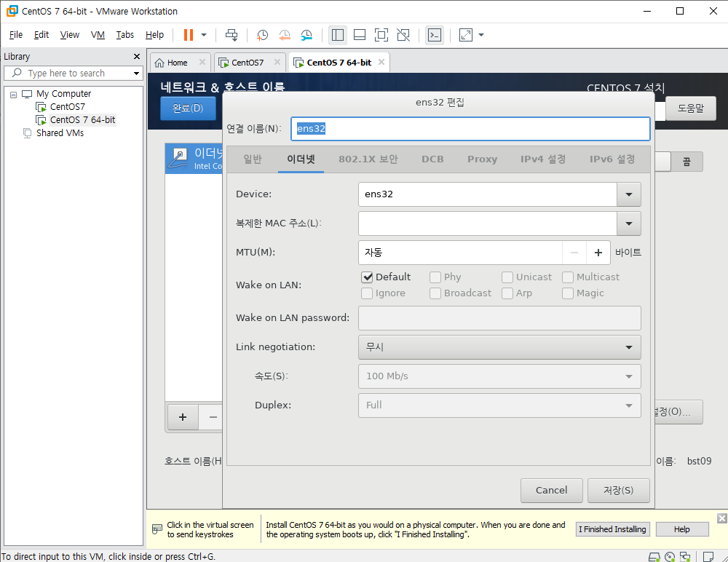Stretch guest display icon

pyautogui.click(x=466, y=35)
